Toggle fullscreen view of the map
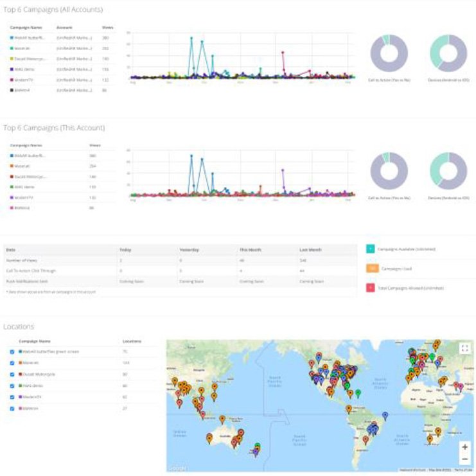This screenshot has height=476, width=476. click(464, 348)
